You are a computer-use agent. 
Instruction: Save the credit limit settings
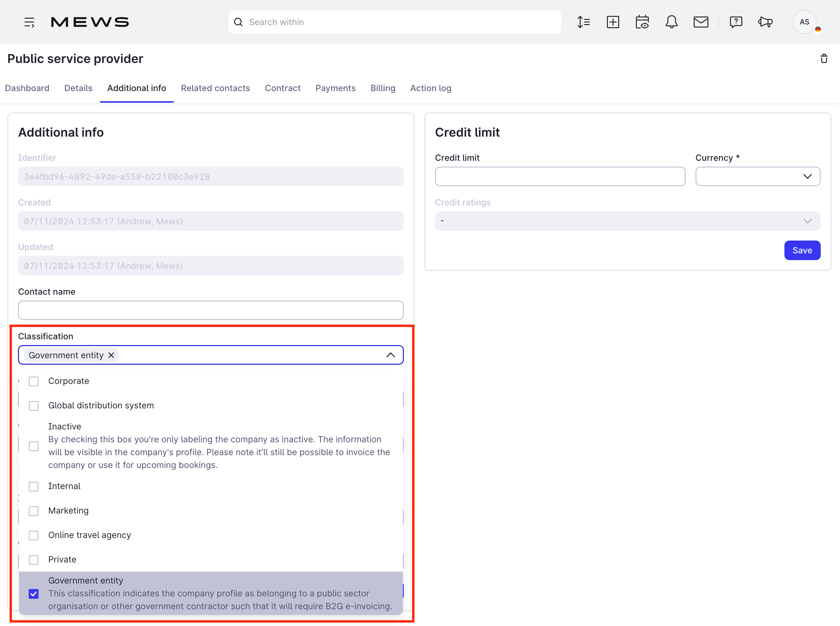(x=802, y=250)
